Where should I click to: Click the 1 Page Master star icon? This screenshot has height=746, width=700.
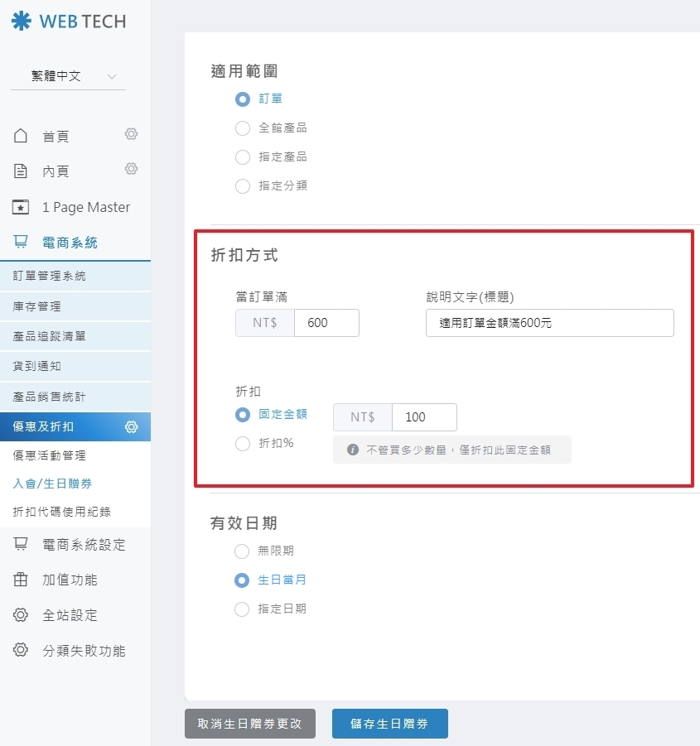click(22, 207)
